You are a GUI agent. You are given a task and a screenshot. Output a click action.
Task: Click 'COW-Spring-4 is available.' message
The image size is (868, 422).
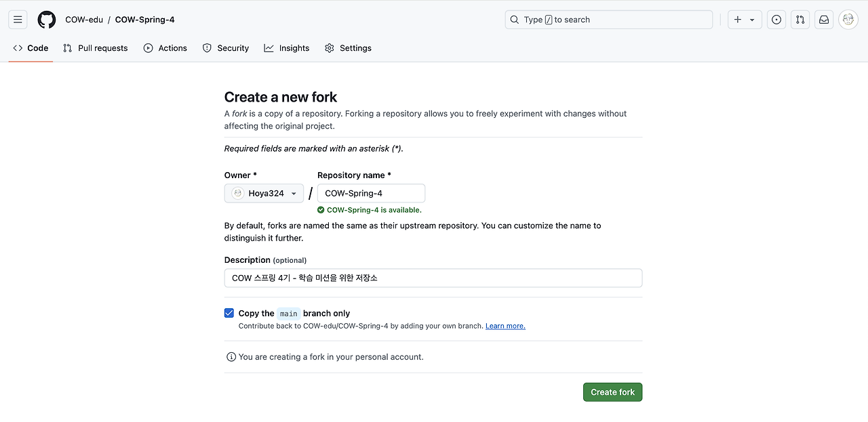[x=374, y=210]
